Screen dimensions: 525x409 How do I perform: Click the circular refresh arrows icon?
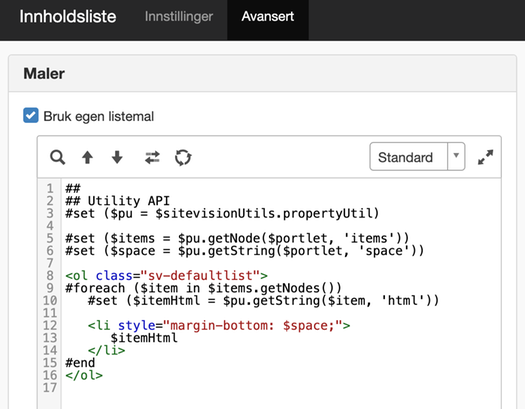point(183,157)
